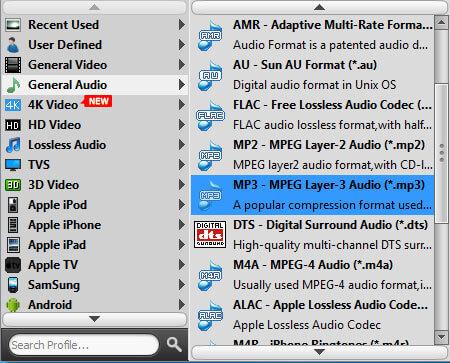
Task: Click the scrollbar down arrow in format list
Action: pos(442,337)
